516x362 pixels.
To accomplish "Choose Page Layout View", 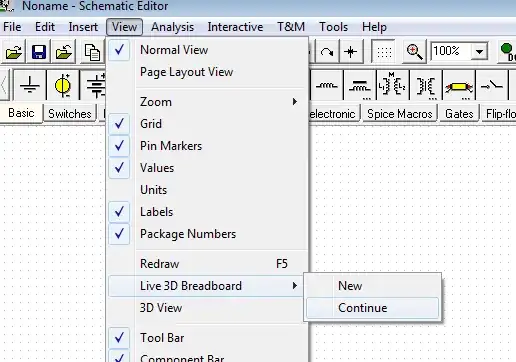I will [207, 72].
